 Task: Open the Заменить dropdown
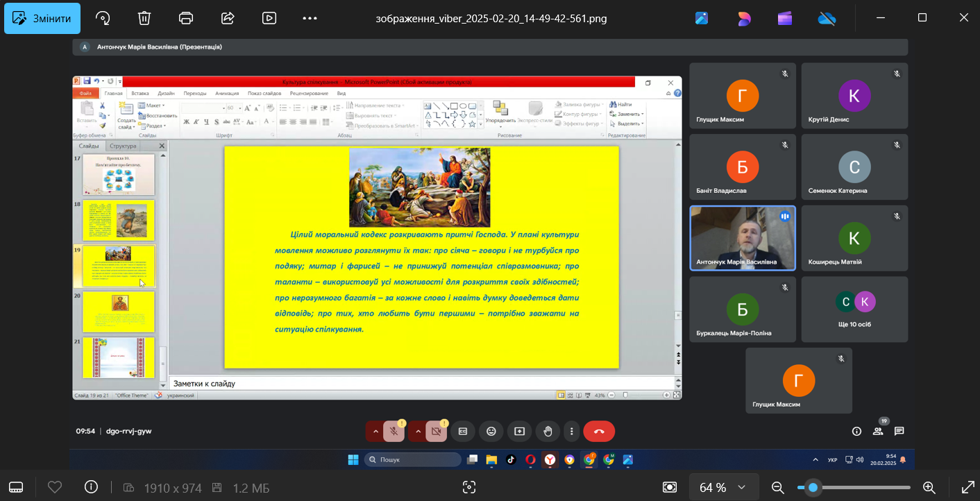[x=627, y=114]
